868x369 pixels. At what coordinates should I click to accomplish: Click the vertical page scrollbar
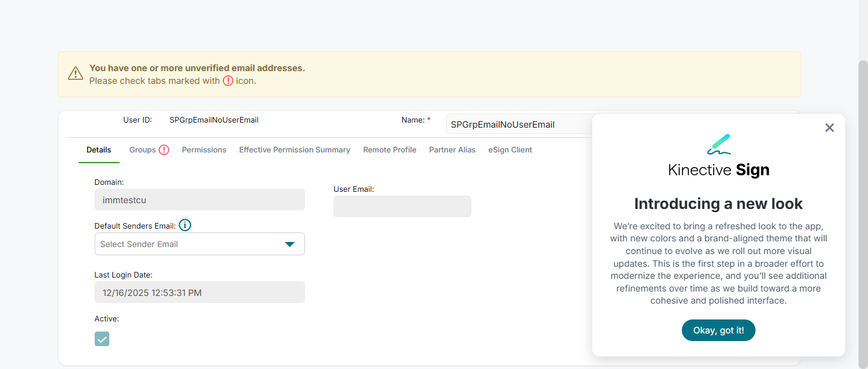(862, 191)
